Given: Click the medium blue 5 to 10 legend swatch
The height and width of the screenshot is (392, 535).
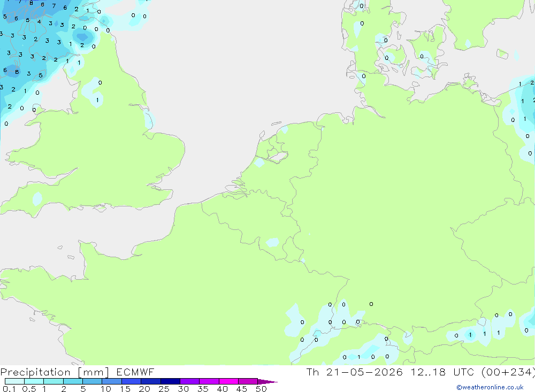Looking at the screenshot, I should click(x=93, y=381).
